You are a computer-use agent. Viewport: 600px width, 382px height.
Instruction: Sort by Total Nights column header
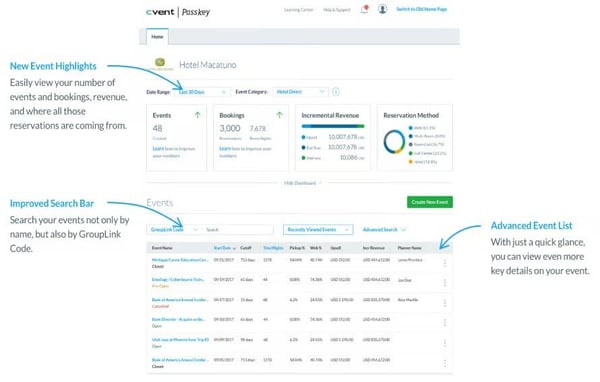click(x=273, y=248)
